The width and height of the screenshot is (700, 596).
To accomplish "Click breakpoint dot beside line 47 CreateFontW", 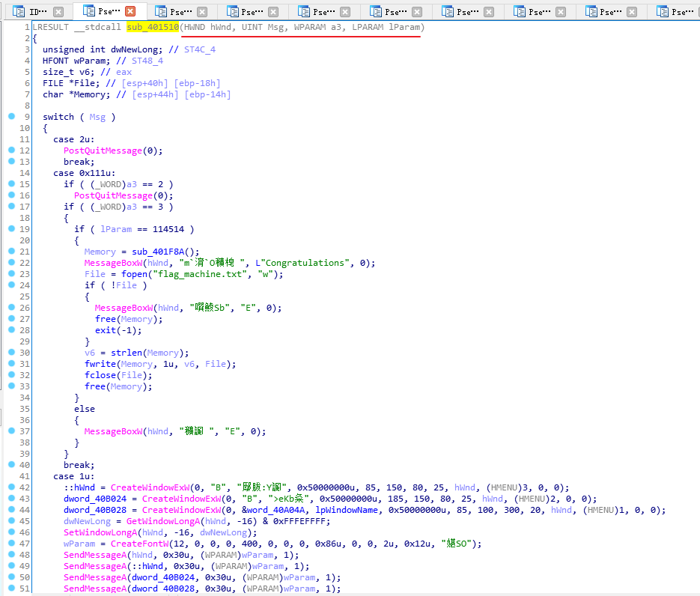I will [x=11, y=544].
